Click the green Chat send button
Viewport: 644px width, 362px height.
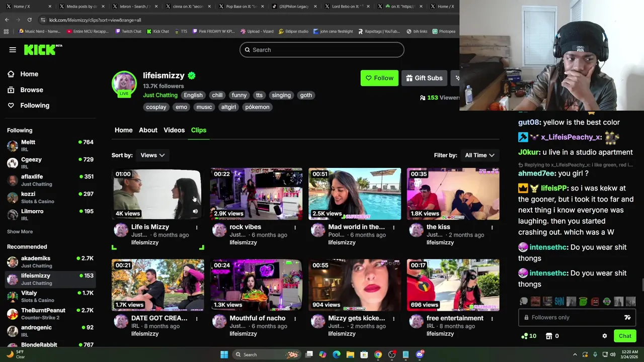[625, 336]
